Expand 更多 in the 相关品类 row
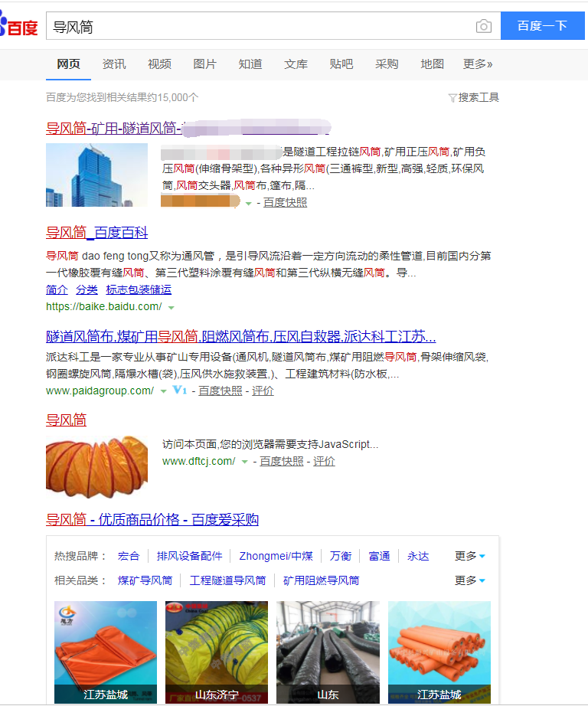This screenshot has width=588, height=706. (x=469, y=580)
